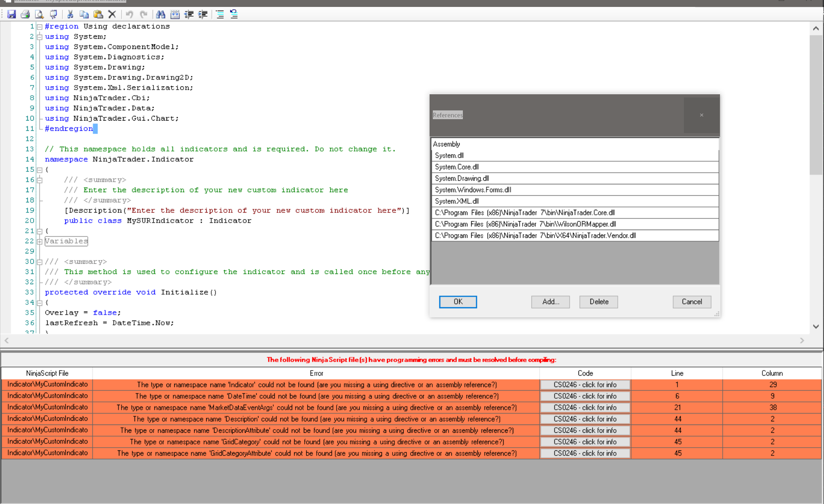Screen dimensions: 824x504
Task: Comment out the selected lines
Action: coord(220,14)
